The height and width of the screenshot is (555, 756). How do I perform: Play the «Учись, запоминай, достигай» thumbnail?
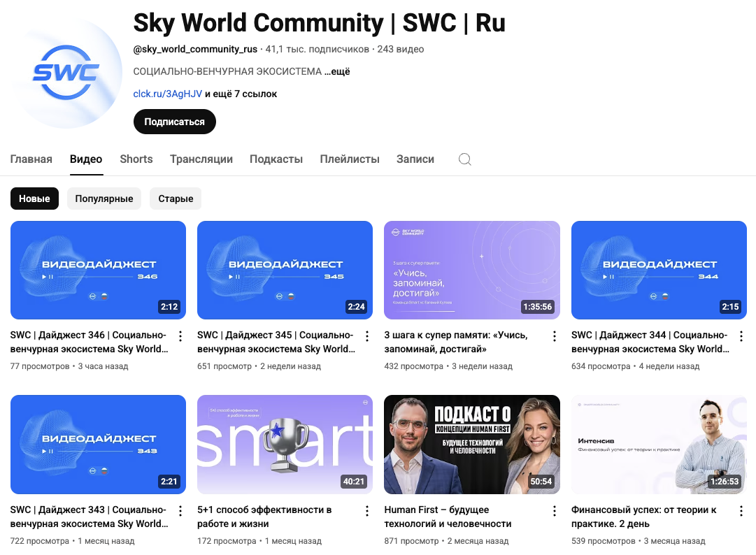(472, 271)
